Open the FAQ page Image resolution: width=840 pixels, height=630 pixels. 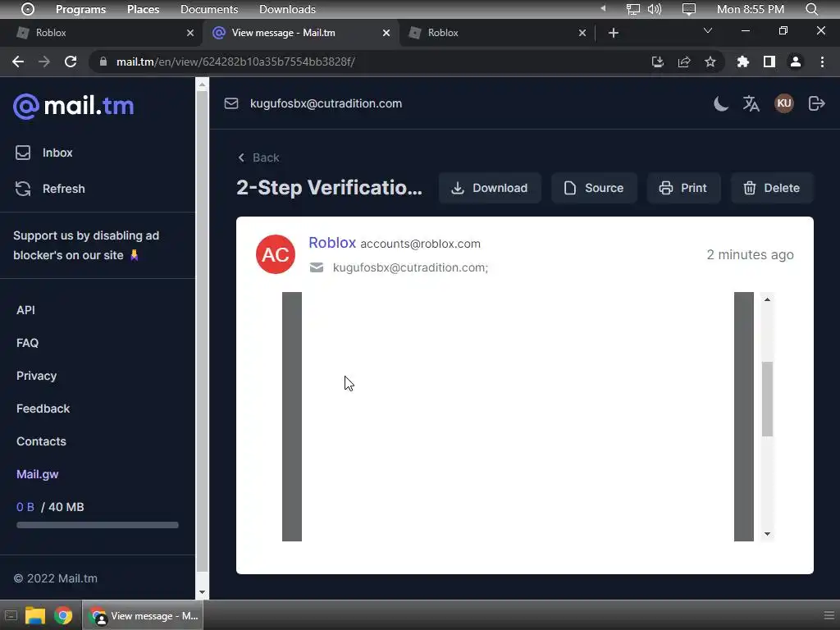tap(27, 343)
